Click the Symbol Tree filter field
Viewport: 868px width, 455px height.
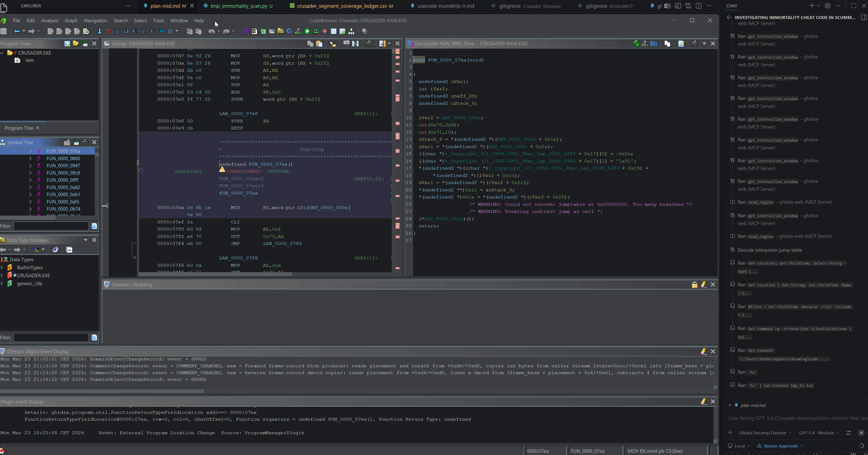pos(51,226)
